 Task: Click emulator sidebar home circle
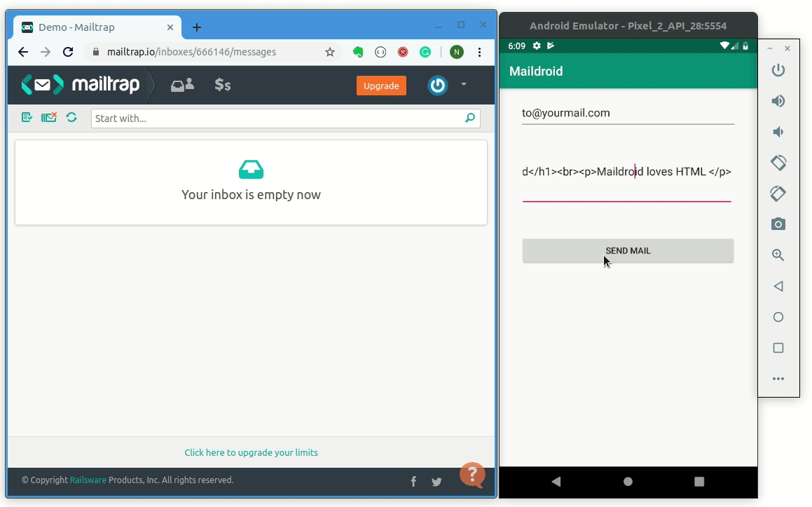pos(778,317)
